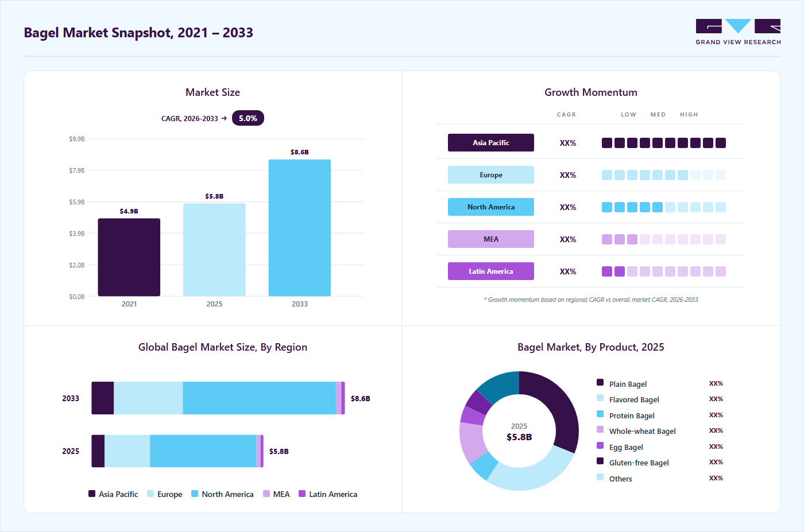Click the $5.8B value in the donut center
This screenshot has height=532, width=804.
tap(519, 437)
